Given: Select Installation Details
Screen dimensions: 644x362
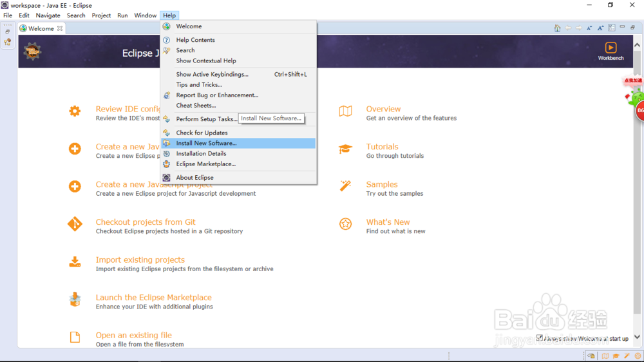Looking at the screenshot, I should point(239,153).
